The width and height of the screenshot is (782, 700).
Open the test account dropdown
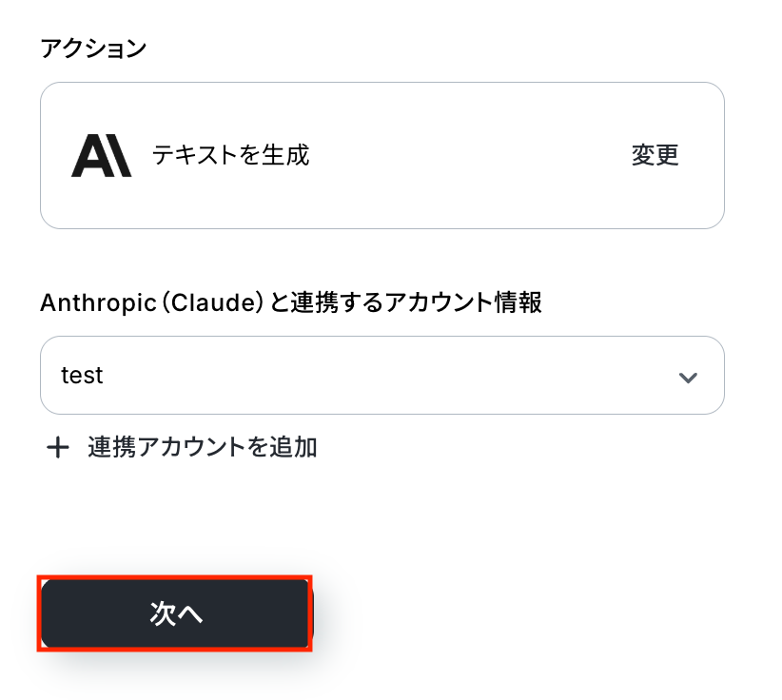381,376
